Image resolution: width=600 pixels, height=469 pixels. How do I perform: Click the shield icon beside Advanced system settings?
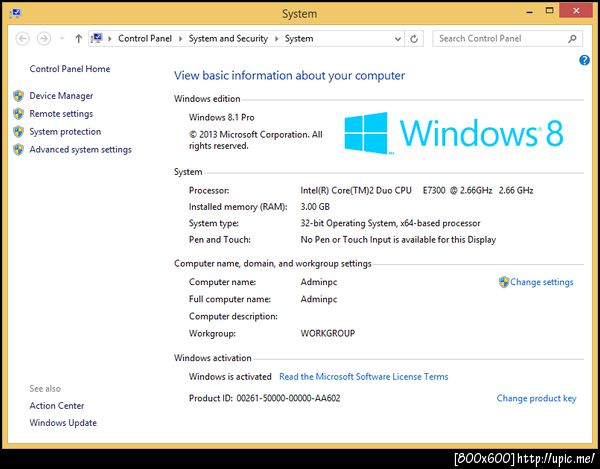[18, 150]
